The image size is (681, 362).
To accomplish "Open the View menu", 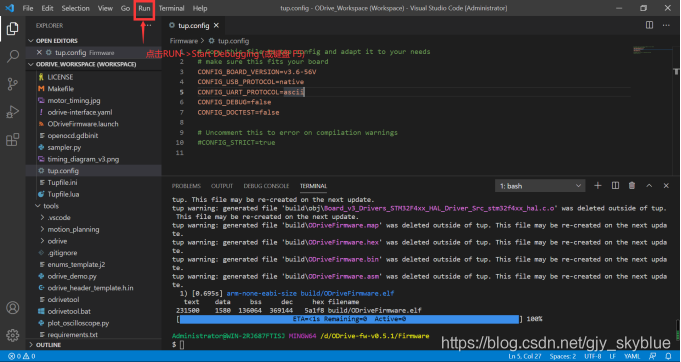I will click(105, 8).
